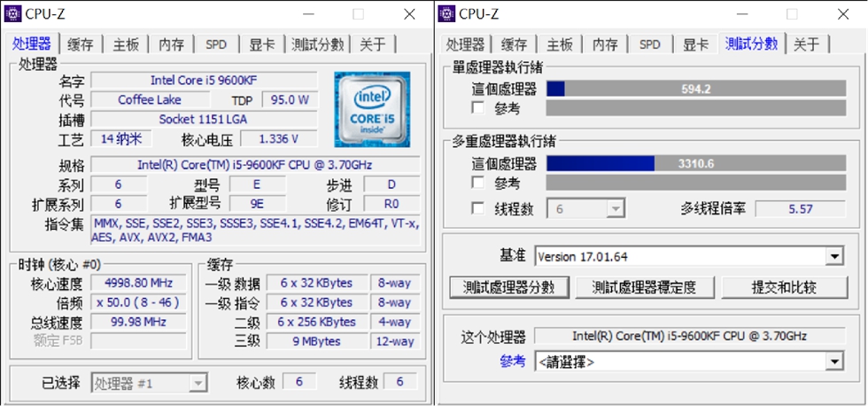Click the core speed 4998.80 MHz
This screenshot has width=868, height=406.
click(x=138, y=283)
